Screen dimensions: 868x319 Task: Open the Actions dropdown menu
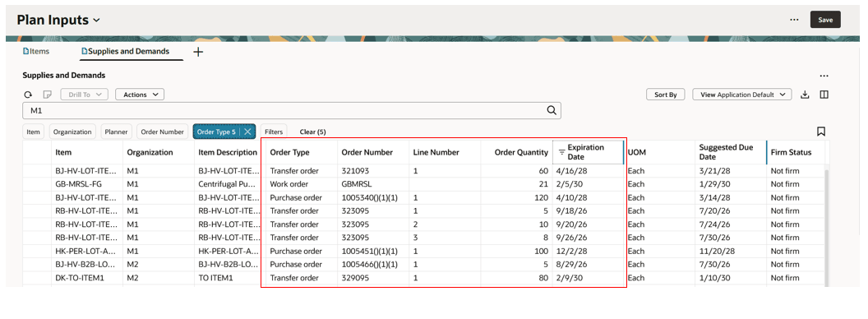140,95
